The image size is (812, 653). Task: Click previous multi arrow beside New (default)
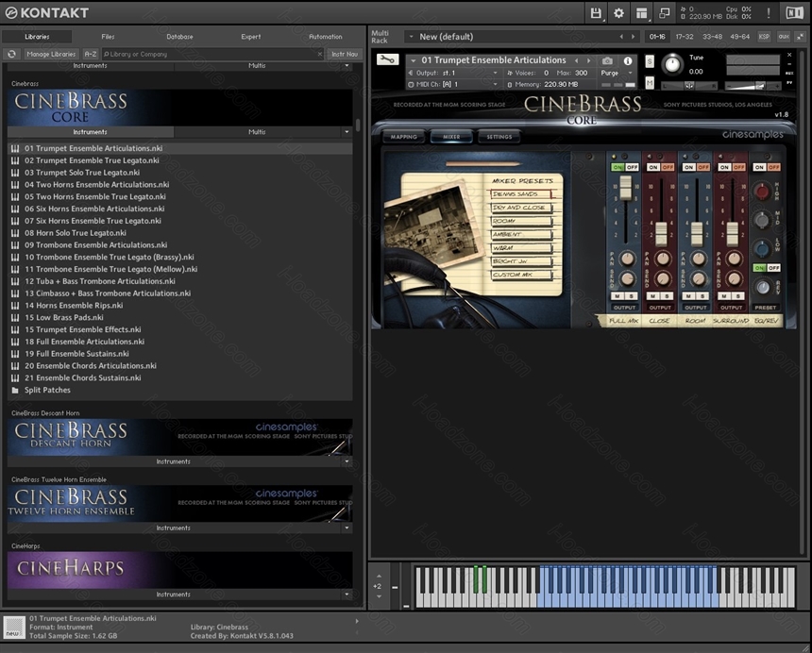click(x=621, y=37)
